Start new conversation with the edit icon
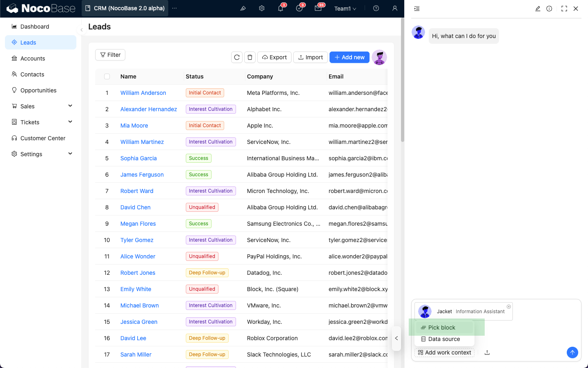 click(x=538, y=9)
